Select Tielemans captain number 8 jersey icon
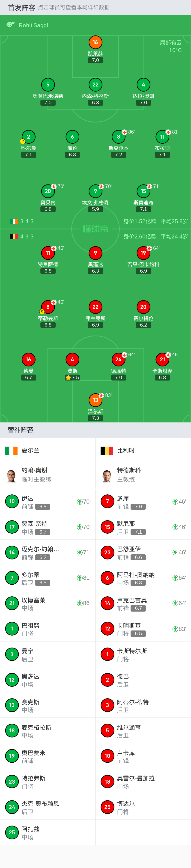The height and width of the screenshot is (868, 191). [x=48, y=307]
